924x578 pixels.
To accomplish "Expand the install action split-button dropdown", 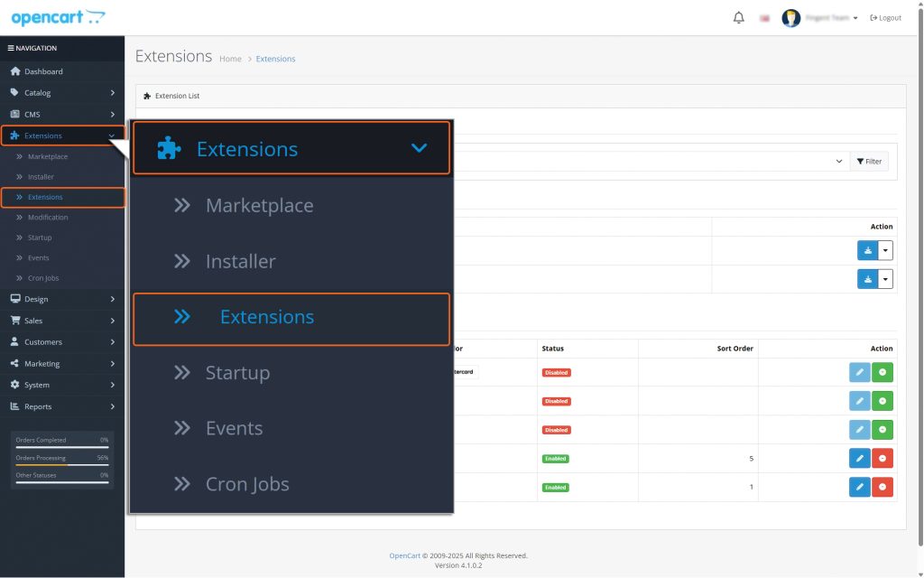I will click(x=884, y=249).
